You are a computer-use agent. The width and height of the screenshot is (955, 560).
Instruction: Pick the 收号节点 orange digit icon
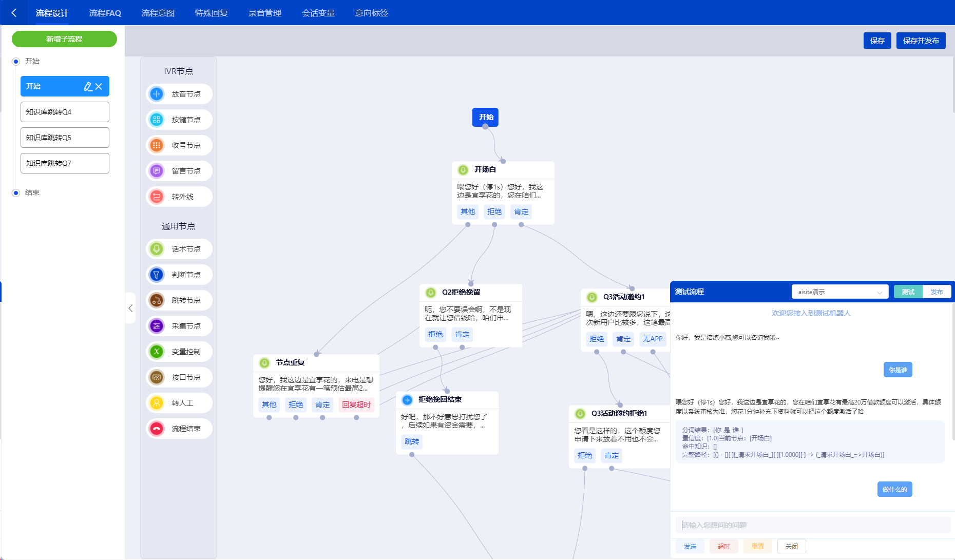pos(157,145)
